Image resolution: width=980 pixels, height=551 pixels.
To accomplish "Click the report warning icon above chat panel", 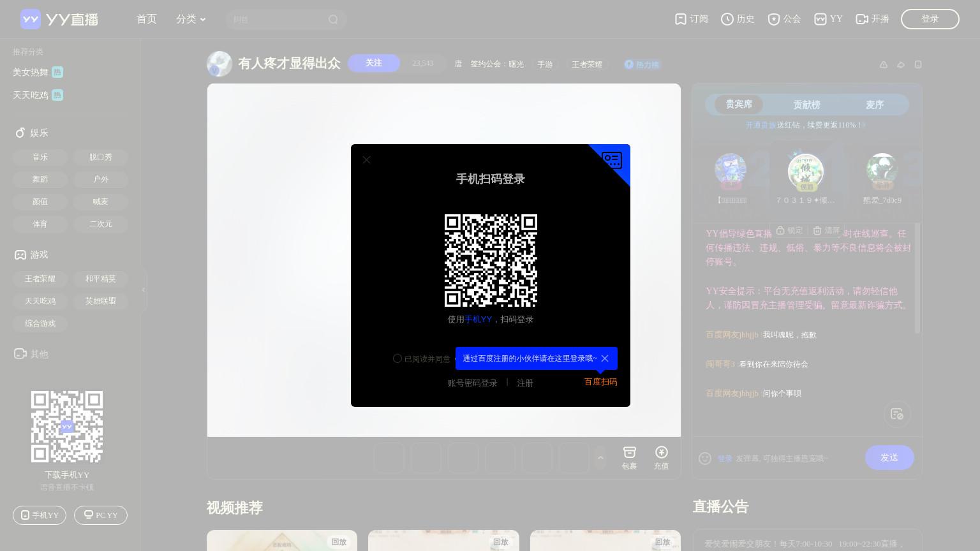I will click(884, 64).
